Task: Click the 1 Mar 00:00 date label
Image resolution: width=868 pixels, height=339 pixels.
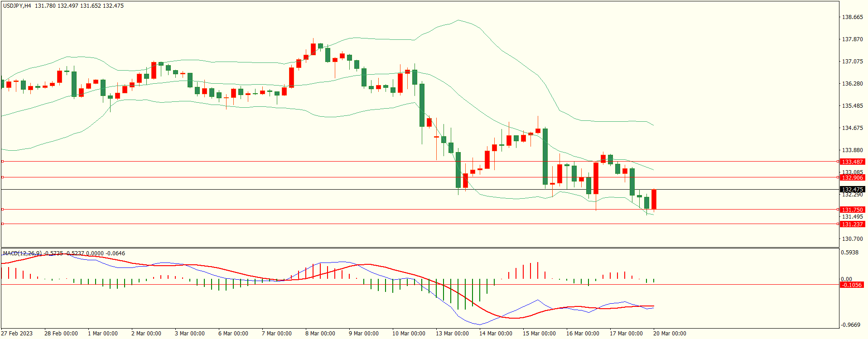Action: (103, 334)
